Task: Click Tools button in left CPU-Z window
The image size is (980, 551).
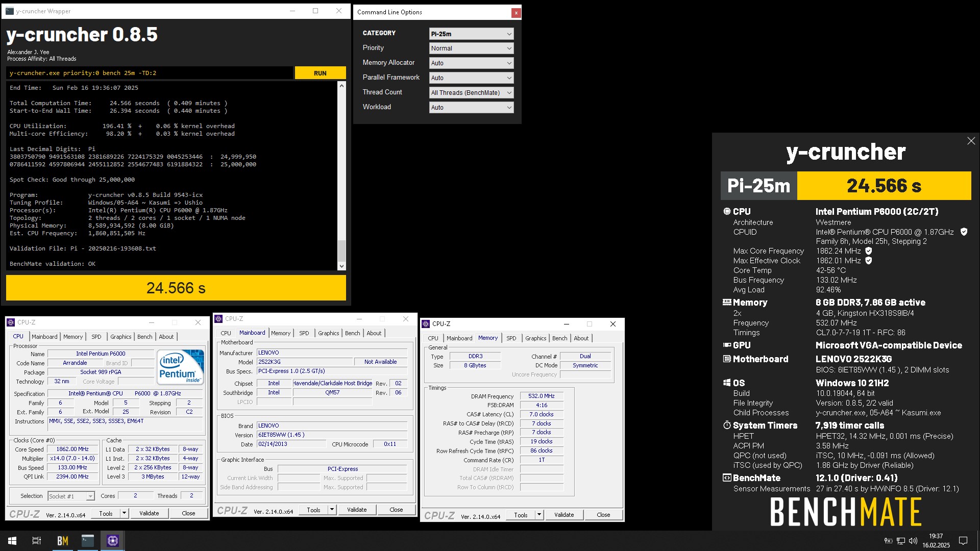Action: 106,514
